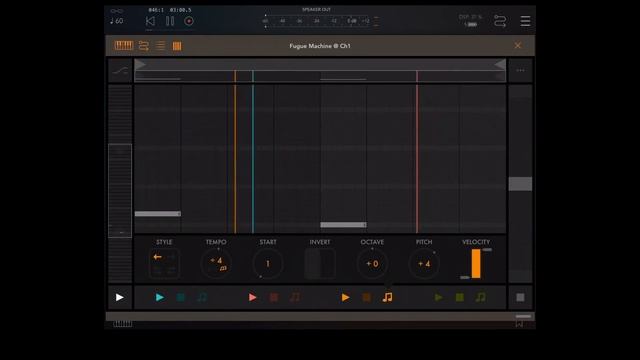Click the DSP load indicator
This screenshot has height=360, width=640.
pyautogui.click(x=470, y=20)
